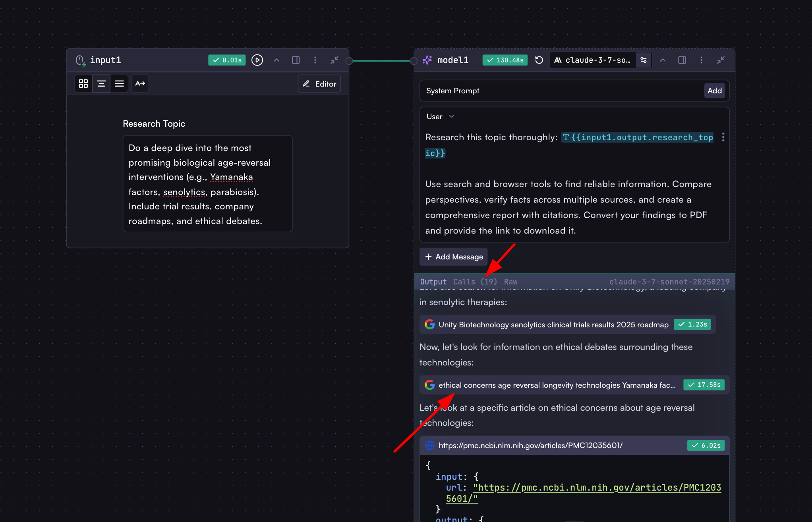Minimize model1 node with shrink arrows icon
Screen dimensions: 812x522
(721, 60)
